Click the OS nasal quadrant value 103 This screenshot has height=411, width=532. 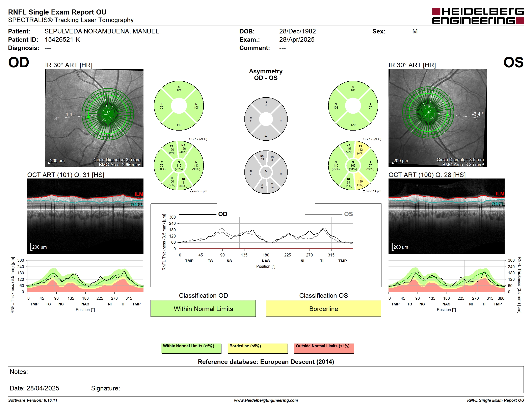pyautogui.click(x=336, y=107)
